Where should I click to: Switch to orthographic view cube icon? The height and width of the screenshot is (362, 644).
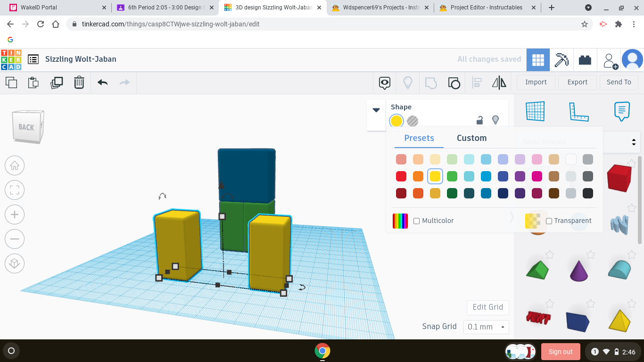coord(15,263)
